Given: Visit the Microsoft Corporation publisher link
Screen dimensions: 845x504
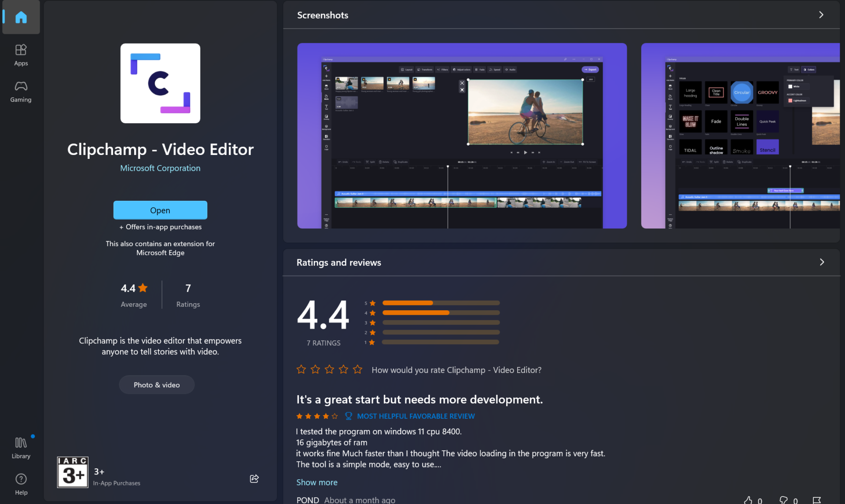Looking at the screenshot, I should (160, 168).
